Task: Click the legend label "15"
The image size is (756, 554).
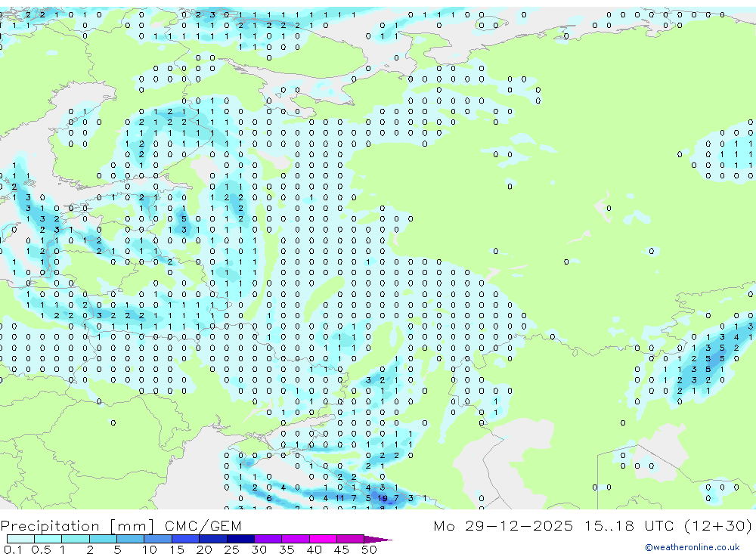Action: 177,549
